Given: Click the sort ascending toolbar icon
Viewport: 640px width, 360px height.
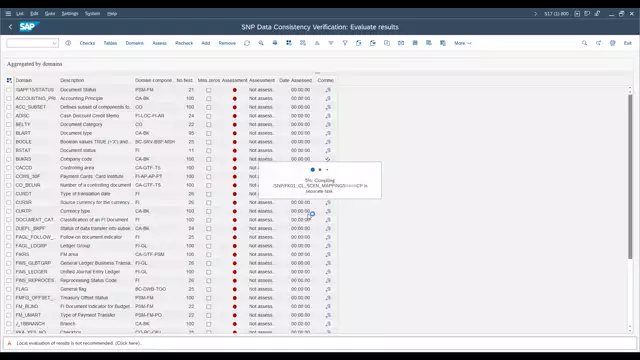Looking at the screenshot, I should pos(317,43).
